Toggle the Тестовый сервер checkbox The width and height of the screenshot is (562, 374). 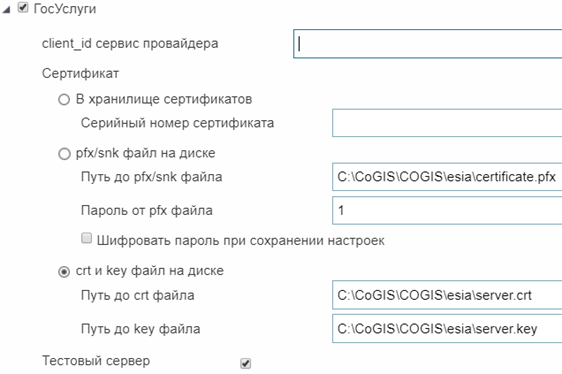(x=246, y=363)
